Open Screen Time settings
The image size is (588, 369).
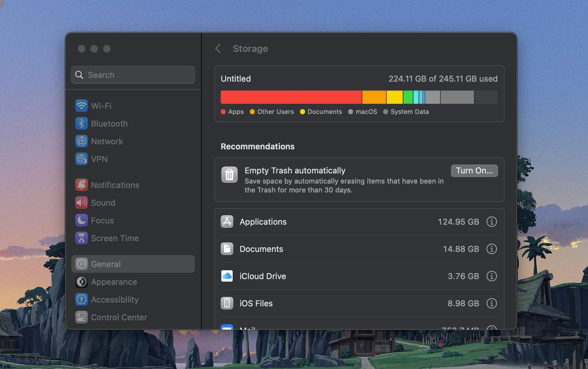tap(114, 238)
